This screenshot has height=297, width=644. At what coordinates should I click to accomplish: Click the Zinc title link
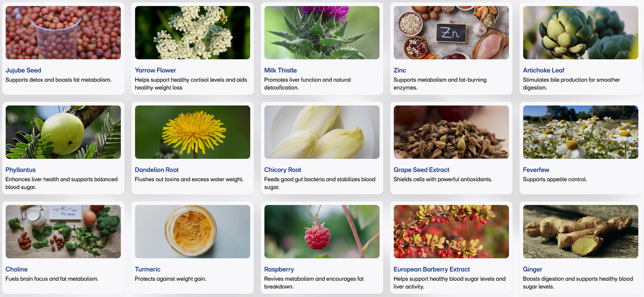coord(400,70)
